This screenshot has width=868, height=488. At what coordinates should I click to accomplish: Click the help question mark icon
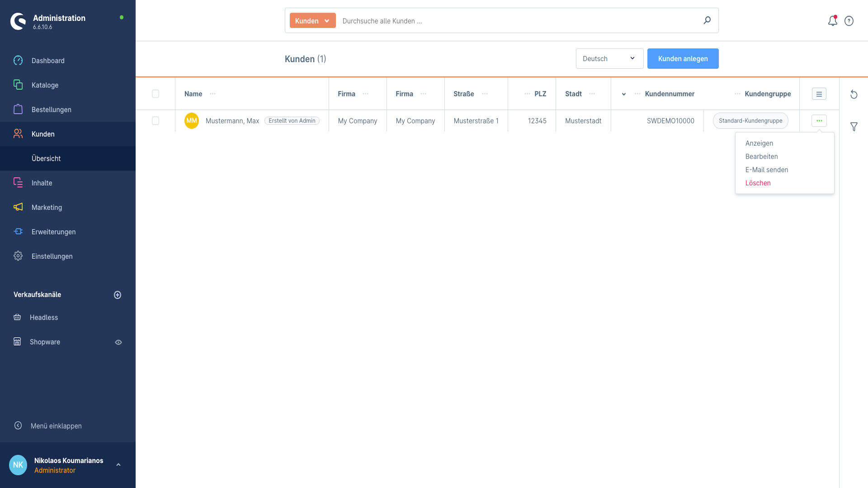[849, 21]
